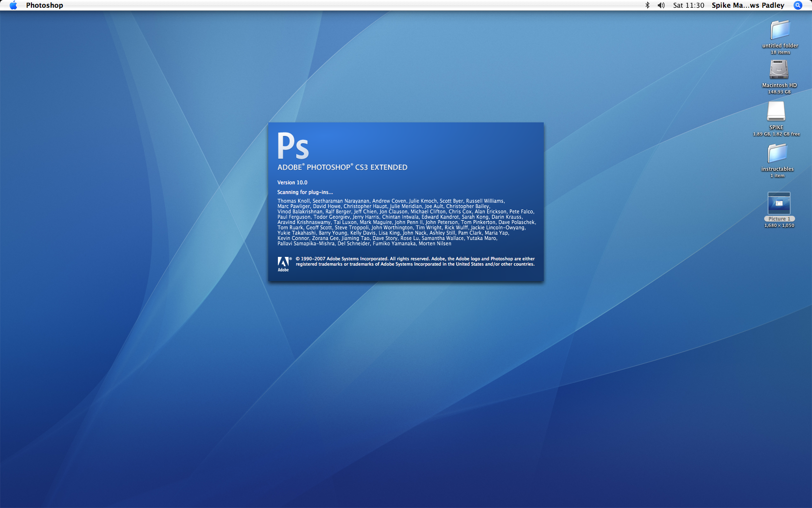This screenshot has height=508, width=812.
Task: Click the Ps logo on the splash screen
Action: point(293,146)
